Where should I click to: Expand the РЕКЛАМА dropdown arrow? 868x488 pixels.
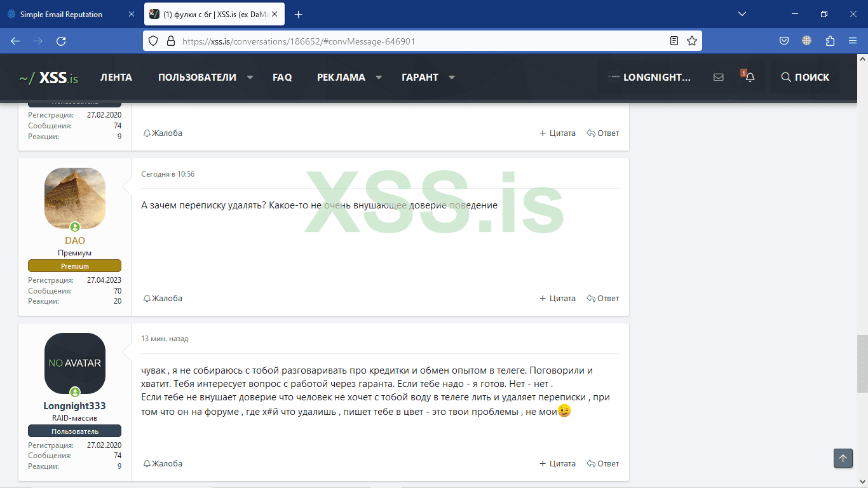[379, 78]
